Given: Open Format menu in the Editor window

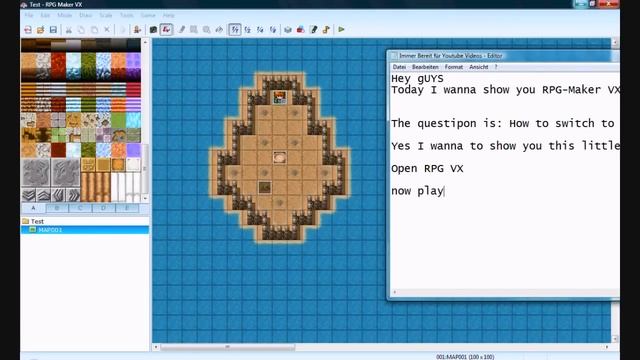Looking at the screenshot, I should click(x=453, y=67).
